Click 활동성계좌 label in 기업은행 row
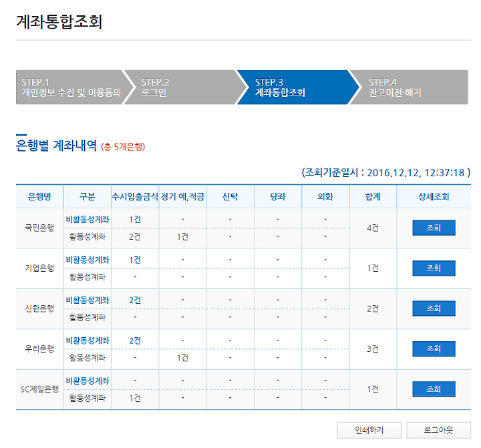Screen dimensions: 481x448 (x=88, y=277)
